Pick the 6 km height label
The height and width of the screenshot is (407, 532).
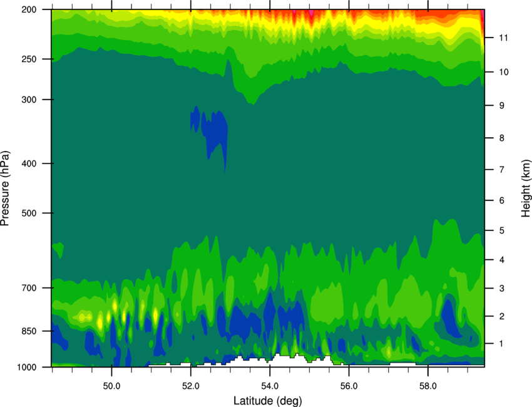(x=502, y=200)
